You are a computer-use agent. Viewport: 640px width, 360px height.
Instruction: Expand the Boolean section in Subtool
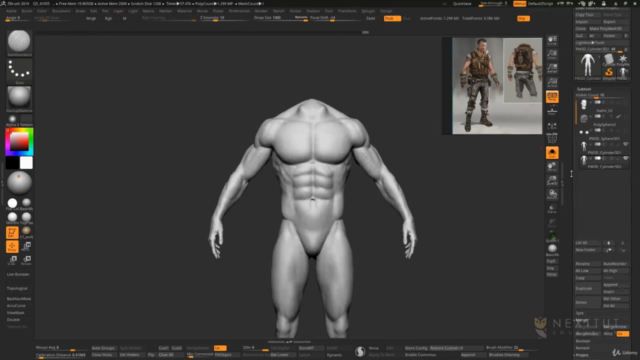(583, 341)
